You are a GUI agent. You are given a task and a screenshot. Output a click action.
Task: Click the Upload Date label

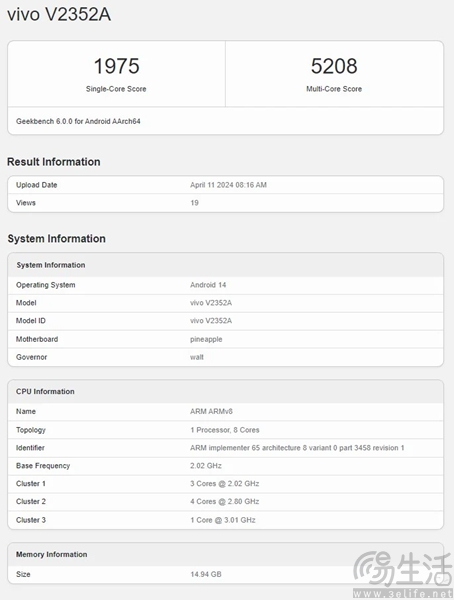pyautogui.click(x=36, y=185)
